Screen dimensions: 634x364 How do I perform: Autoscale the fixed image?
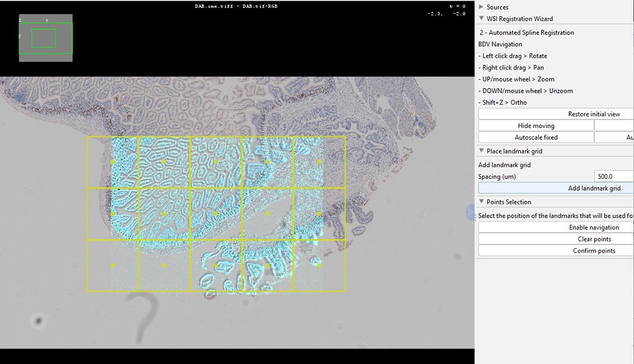[536, 137]
